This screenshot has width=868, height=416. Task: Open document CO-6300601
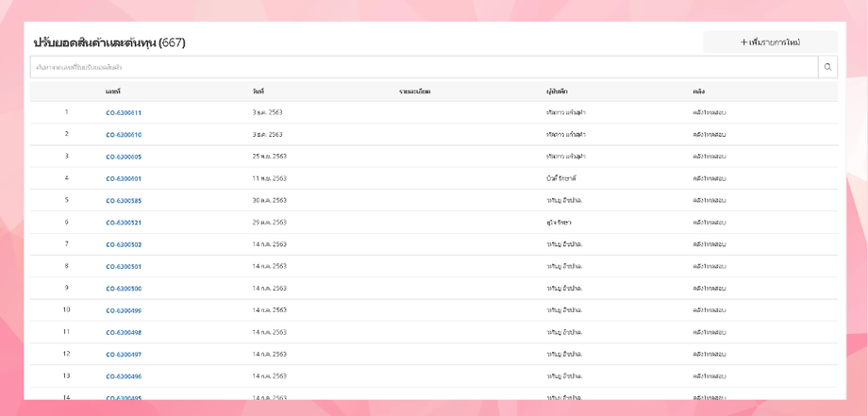point(124,178)
